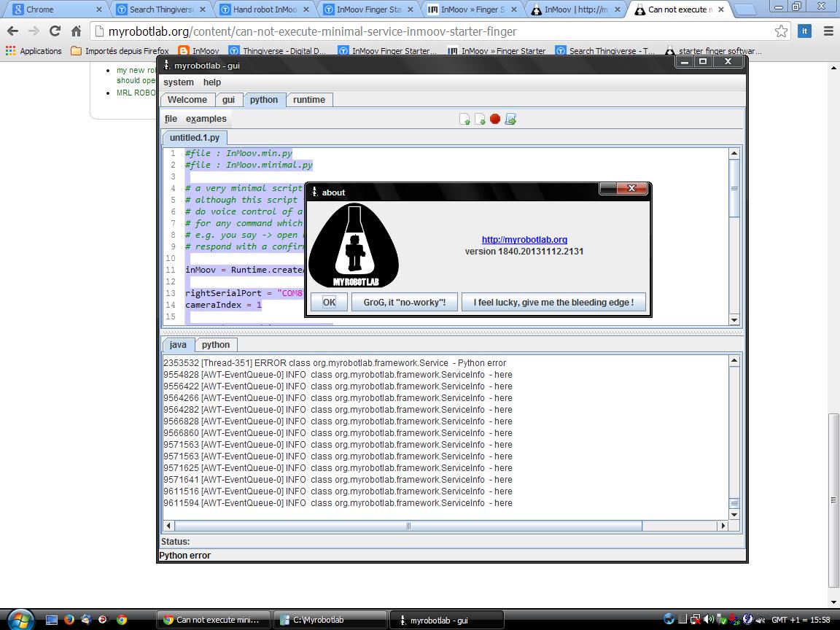This screenshot has height=630, width=840.
Task: Open the Chrome hamburger menu
Action: pos(828,31)
